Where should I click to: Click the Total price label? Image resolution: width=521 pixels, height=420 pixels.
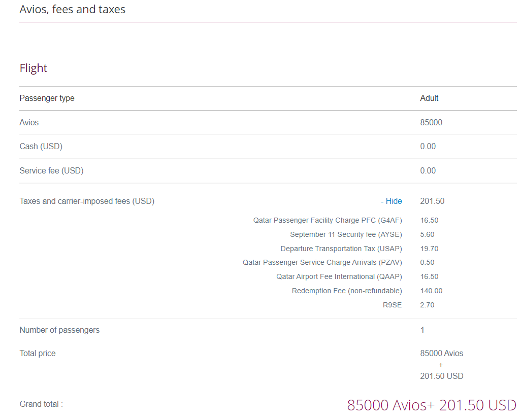38,353
